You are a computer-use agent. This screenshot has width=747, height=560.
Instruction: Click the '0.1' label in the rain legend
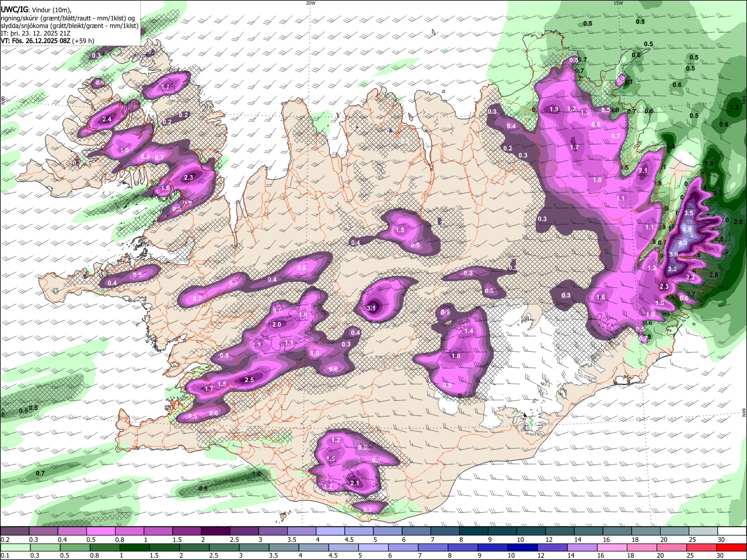click(x=5, y=556)
